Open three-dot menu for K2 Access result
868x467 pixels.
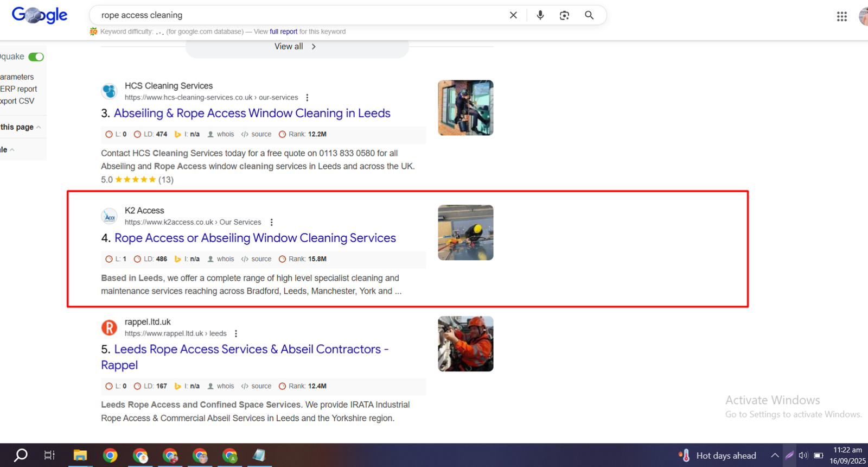(x=271, y=222)
